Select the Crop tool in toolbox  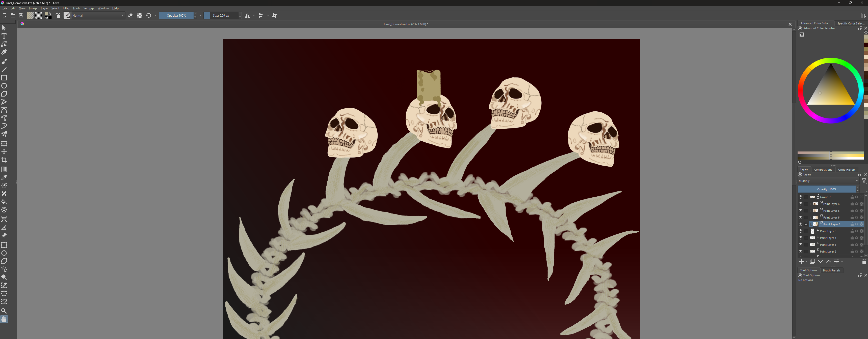(x=4, y=160)
